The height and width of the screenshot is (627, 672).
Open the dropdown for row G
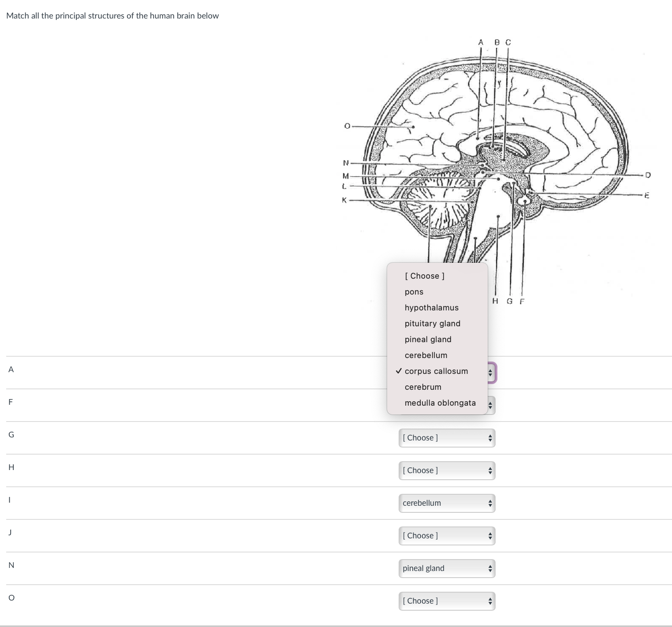pyautogui.click(x=447, y=437)
